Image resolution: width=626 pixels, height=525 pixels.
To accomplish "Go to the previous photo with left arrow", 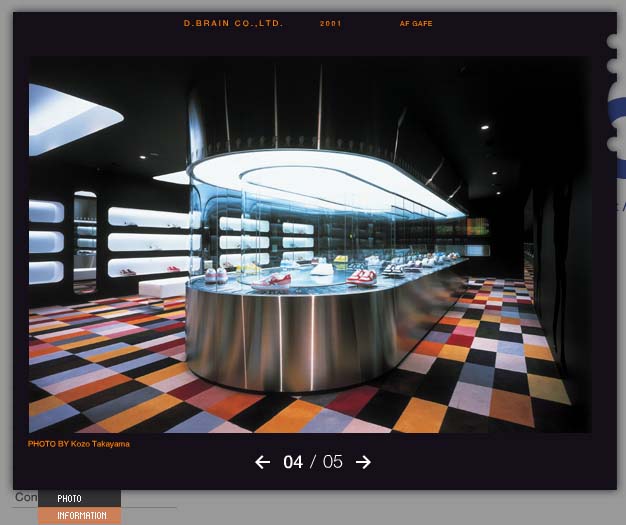I will 262,462.
